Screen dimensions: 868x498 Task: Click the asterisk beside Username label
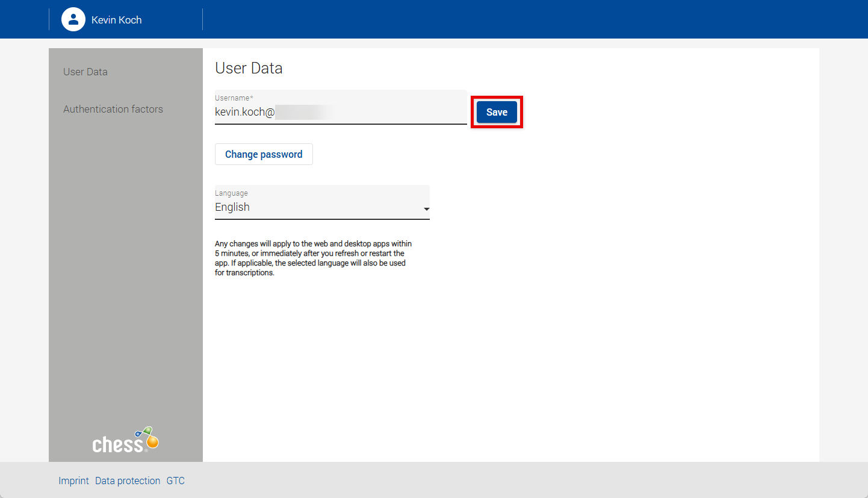click(252, 98)
